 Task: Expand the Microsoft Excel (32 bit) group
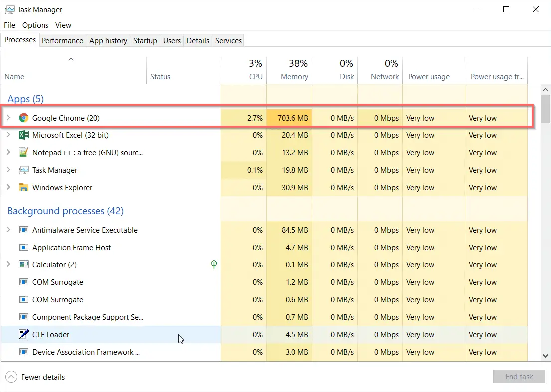pos(9,135)
